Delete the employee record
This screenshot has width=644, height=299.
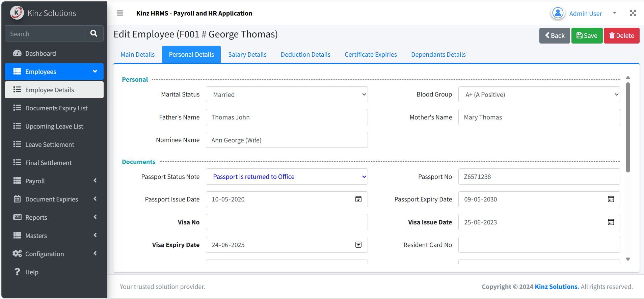coord(622,36)
